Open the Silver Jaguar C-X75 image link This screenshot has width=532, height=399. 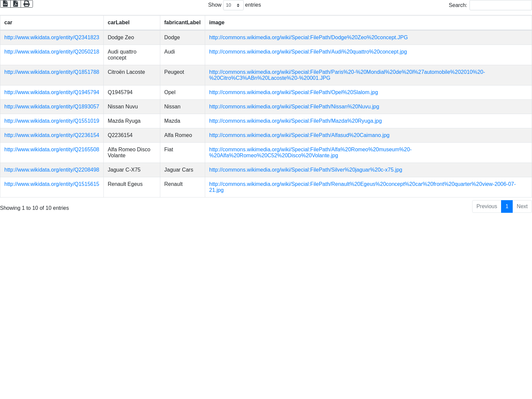[x=306, y=170]
